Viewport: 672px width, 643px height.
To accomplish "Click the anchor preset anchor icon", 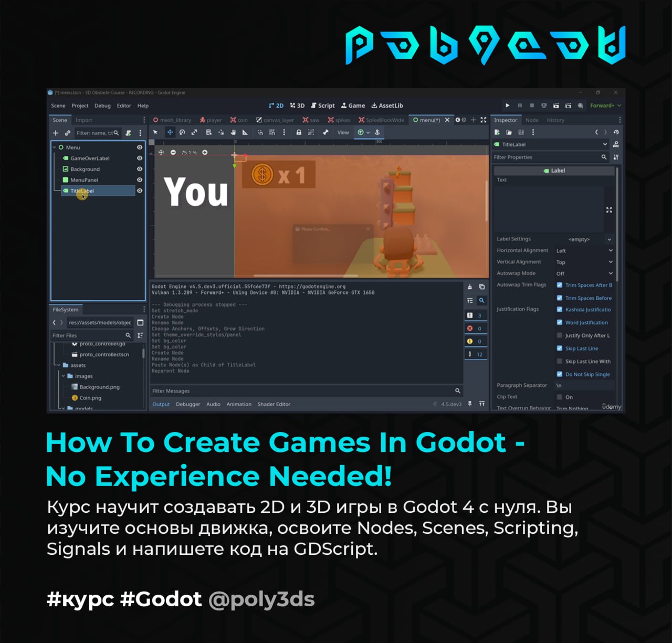I will pyautogui.click(x=377, y=133).
